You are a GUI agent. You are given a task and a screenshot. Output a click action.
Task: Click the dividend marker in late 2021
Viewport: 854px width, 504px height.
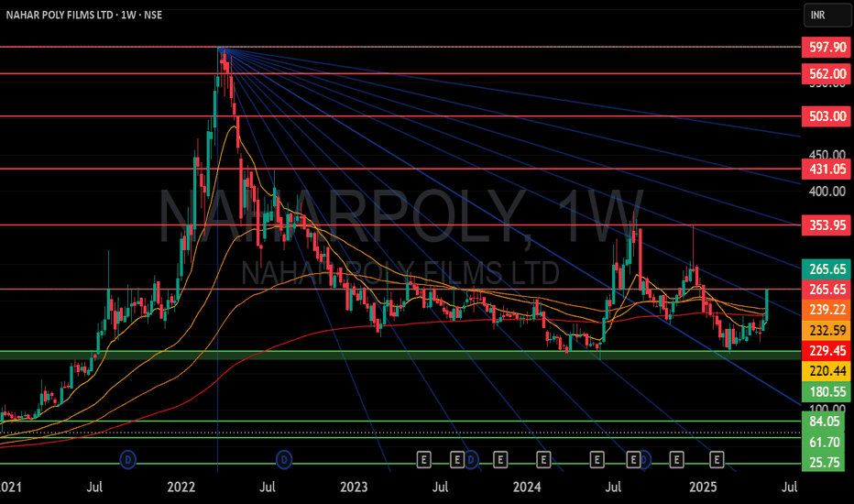point(127,460)
